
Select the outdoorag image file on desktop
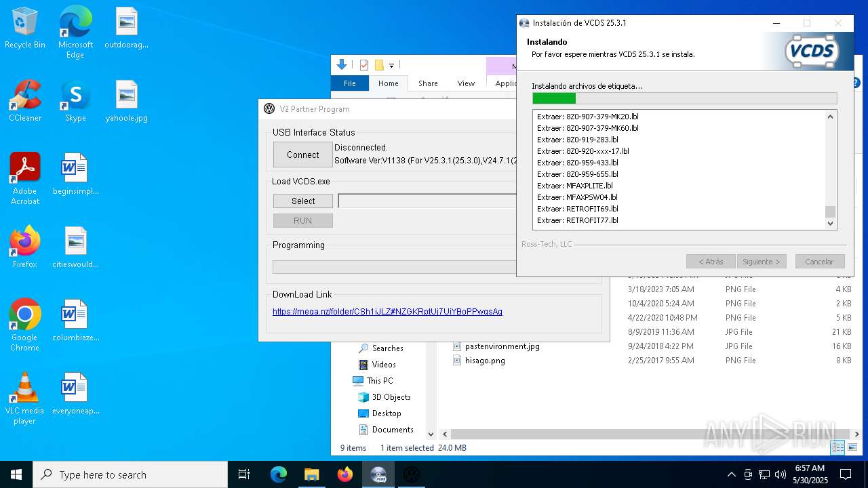tap(126, 28)
